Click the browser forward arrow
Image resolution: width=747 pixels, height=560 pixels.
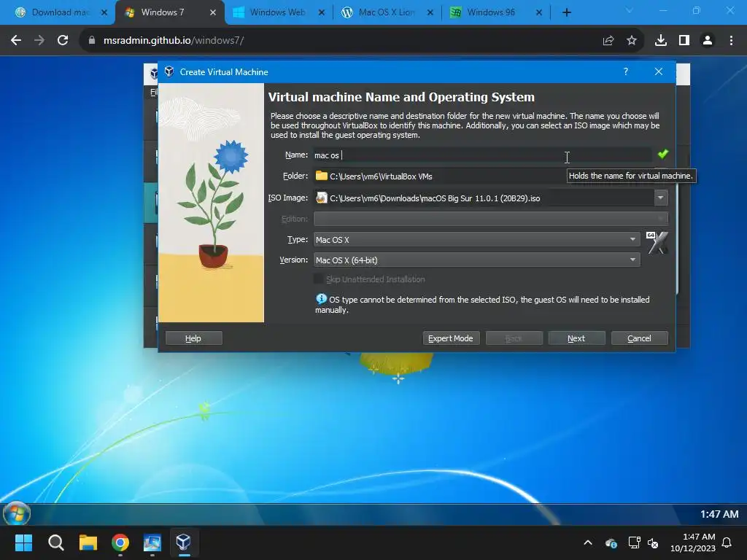tap(39, 41)
